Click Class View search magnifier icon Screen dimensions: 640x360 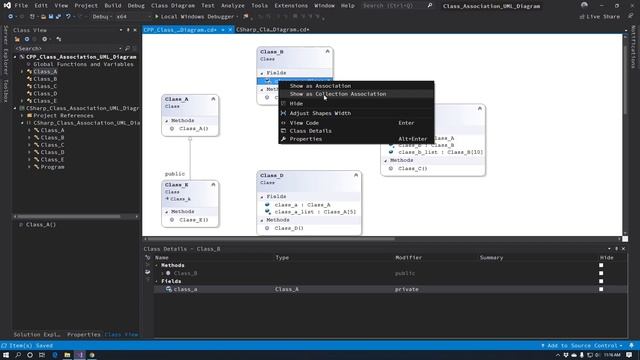(x=127, y=48)
